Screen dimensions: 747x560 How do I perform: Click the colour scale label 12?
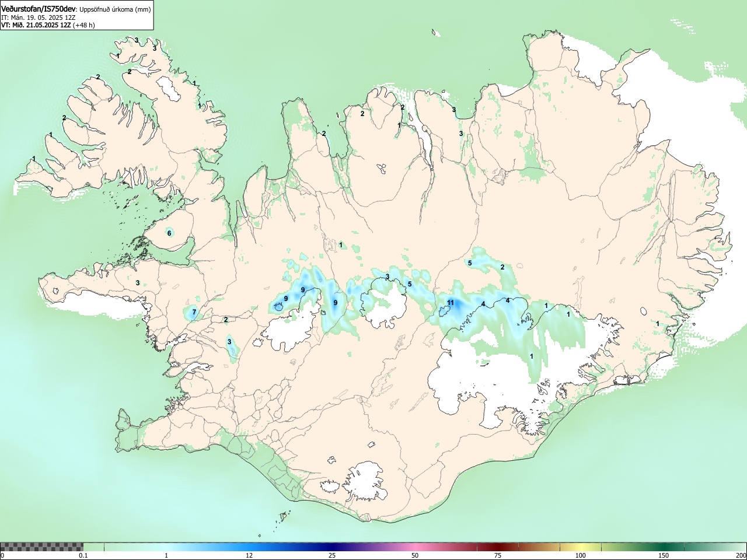(249, 555)
